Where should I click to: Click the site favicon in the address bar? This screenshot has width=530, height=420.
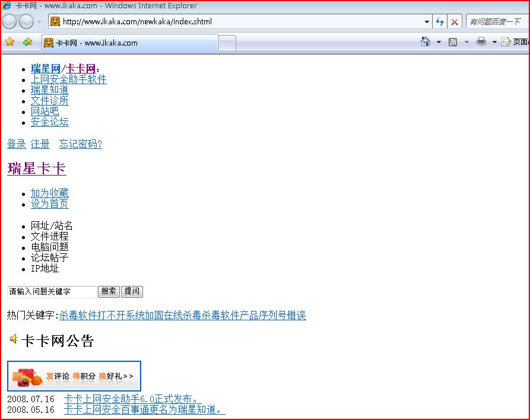pyautogui.click(x=55, y=21)
